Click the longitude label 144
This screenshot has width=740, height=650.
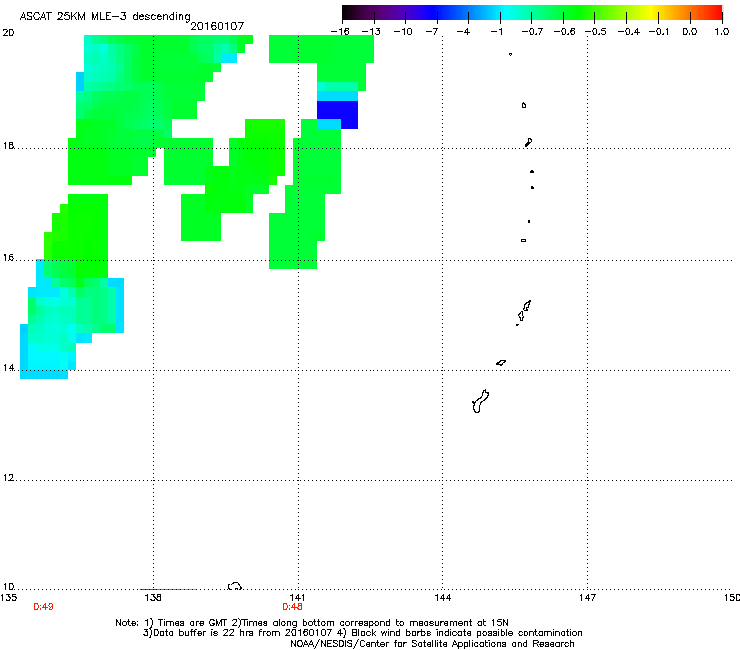pos(442,598)
